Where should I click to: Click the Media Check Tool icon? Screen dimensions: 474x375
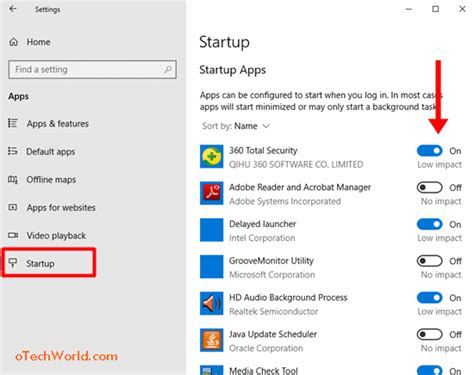[x=212, y=370]
